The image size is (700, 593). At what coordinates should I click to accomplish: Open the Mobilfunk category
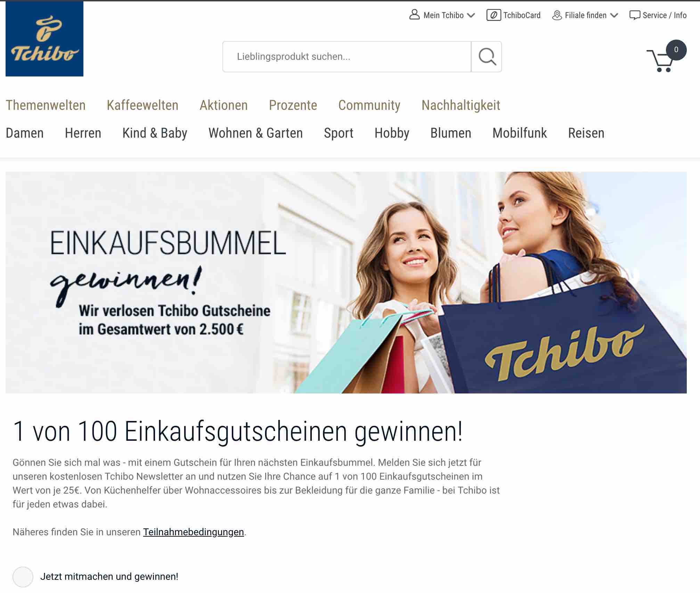pos(520,133)
